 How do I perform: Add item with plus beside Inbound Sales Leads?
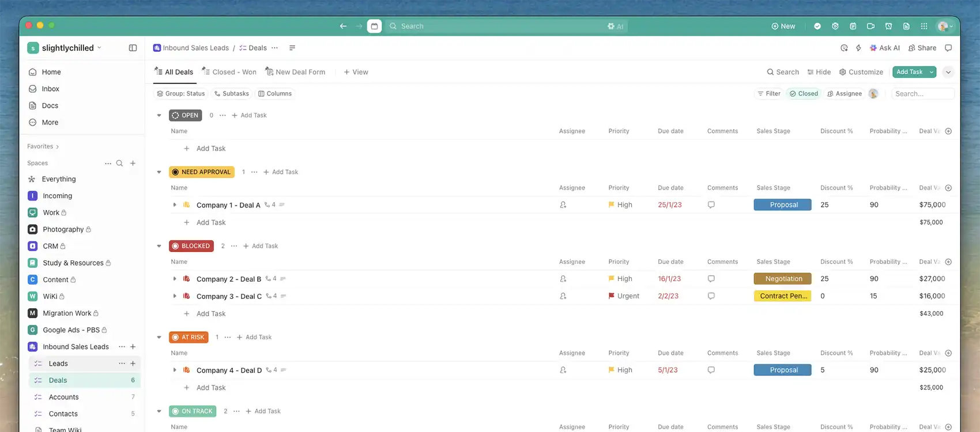coord(133,347)
